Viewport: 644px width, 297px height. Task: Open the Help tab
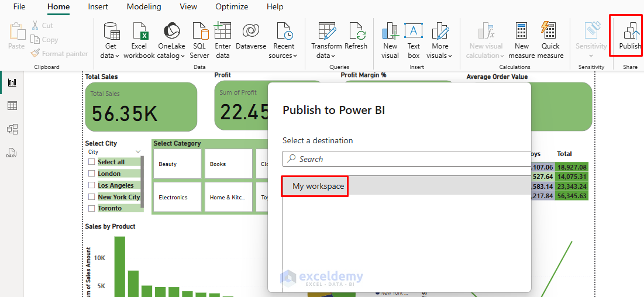coord(275,7)
